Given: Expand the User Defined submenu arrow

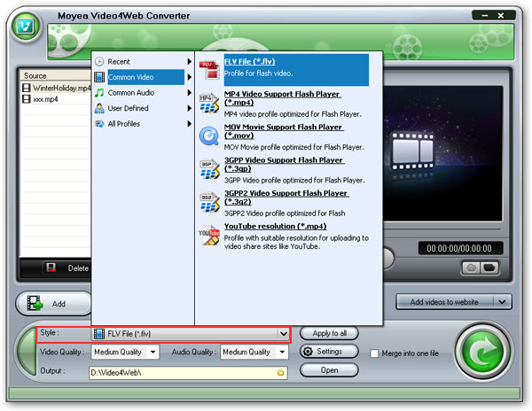Looking at the screenshot, I should click(189, 108).
